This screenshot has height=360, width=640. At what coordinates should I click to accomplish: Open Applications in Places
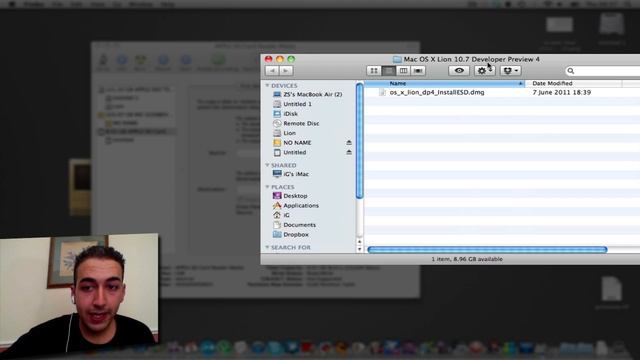(x=296, y=205)
